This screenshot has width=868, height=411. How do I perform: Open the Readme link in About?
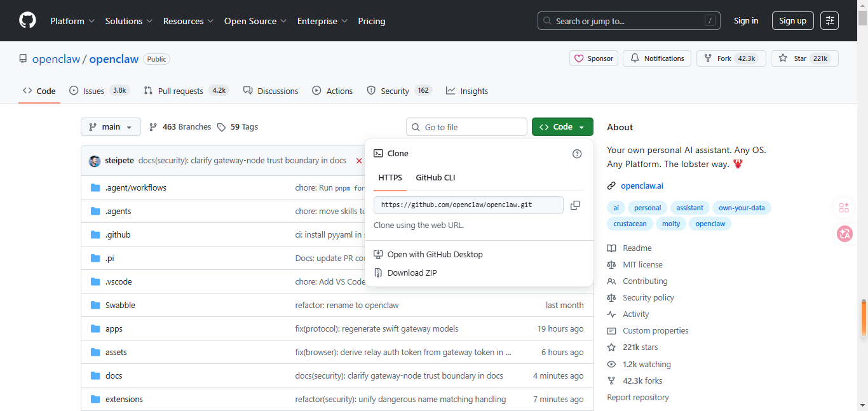coord(629,248)
